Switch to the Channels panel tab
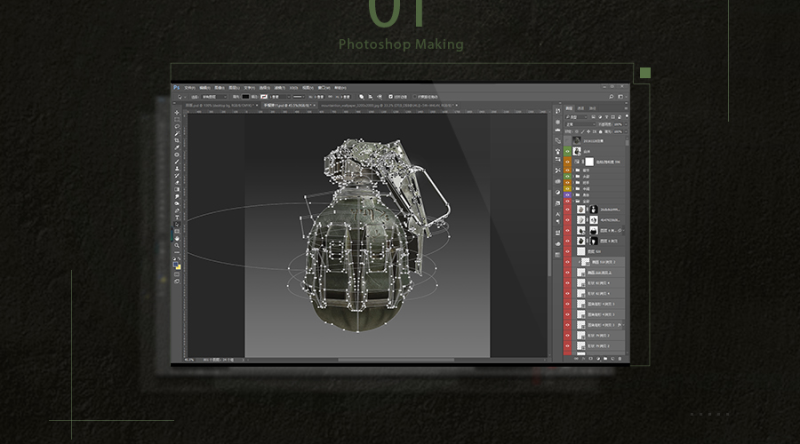 (580, 108)
